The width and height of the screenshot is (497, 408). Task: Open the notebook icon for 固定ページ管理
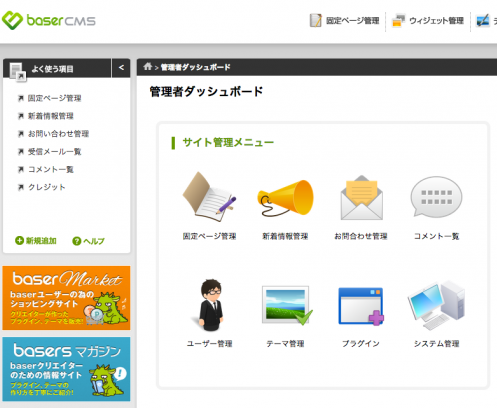pos(209,197)
